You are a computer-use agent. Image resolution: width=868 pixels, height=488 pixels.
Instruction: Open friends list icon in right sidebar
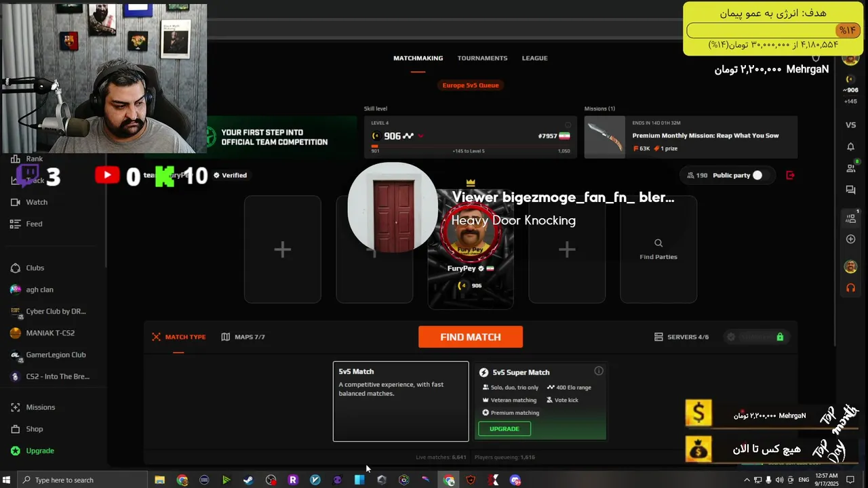[850, 168]
